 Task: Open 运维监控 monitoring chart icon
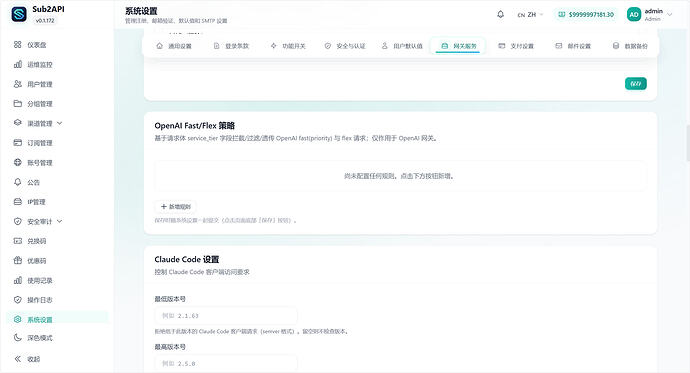tap(18, 64)
